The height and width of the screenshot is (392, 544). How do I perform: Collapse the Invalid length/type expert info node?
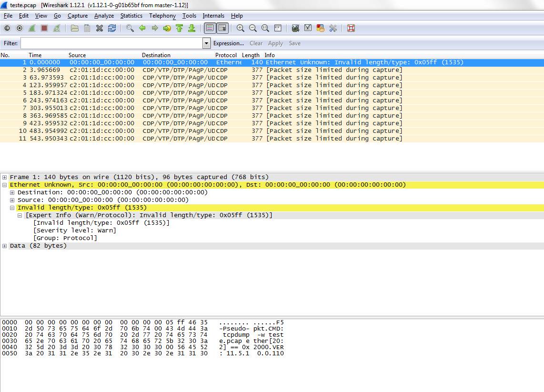point(11,208)
